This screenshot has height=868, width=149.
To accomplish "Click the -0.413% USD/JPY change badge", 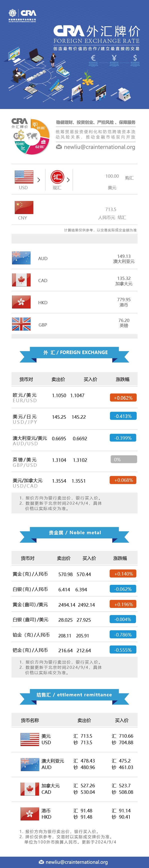I will coord(123,416).
